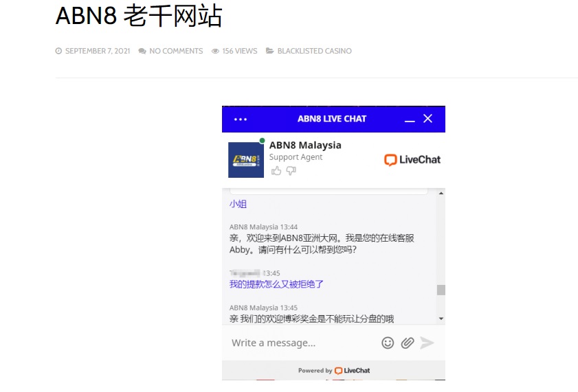Click the eye views icon
Viewport: 578px width, 392px height.
tap(215, 51)
